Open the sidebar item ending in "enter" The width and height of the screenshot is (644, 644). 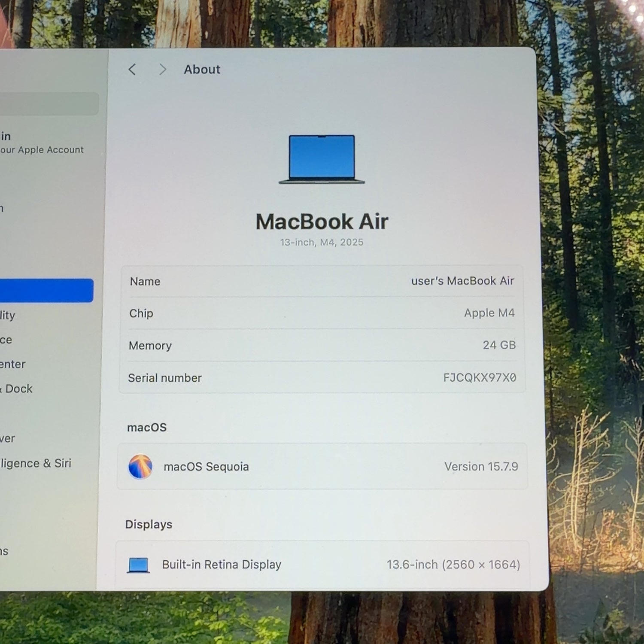point(13,365)
